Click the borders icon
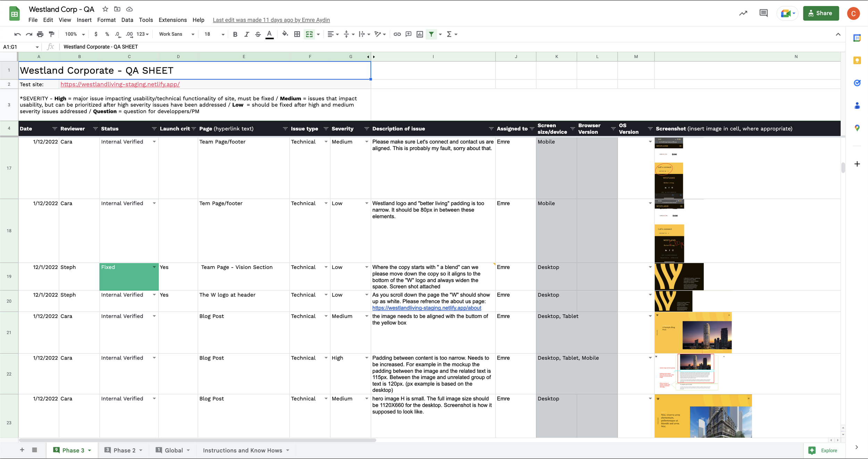This screenshot has height=459, width=868. [x=297, y=34]
